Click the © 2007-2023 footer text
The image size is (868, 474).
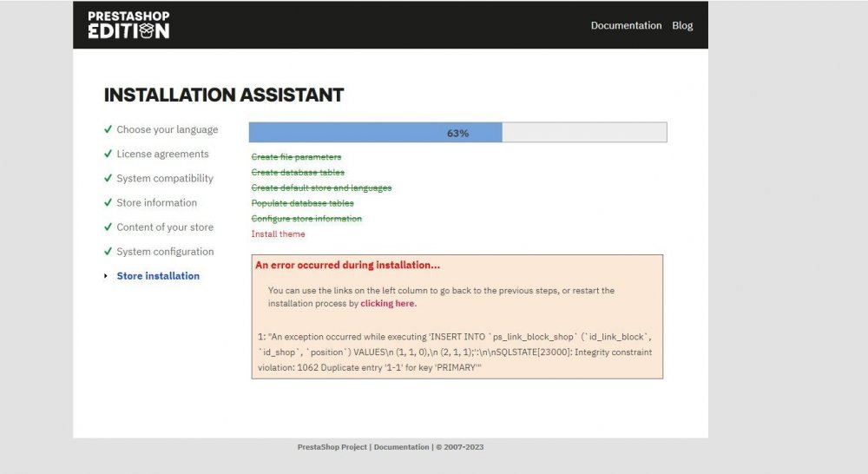point(459,447)
